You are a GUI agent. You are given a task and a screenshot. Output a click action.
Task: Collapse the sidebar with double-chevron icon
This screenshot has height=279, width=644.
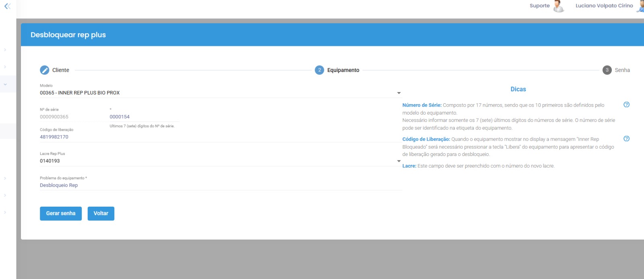point(7,6)
